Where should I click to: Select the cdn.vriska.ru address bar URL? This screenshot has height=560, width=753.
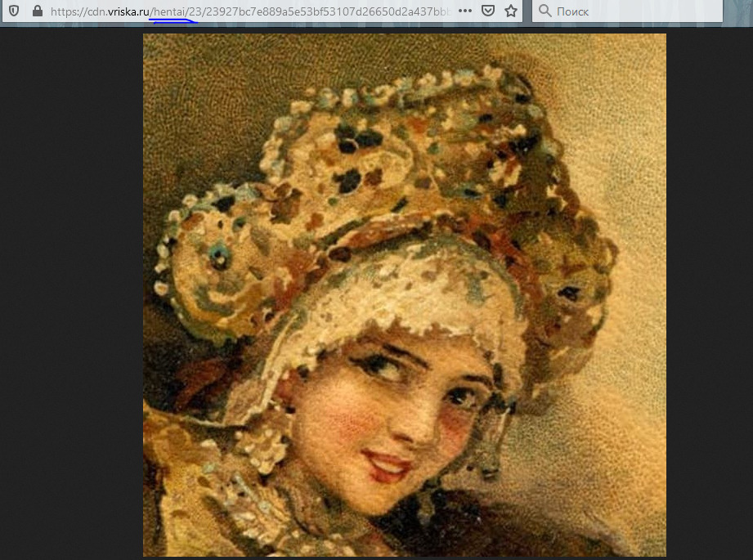click(251, 11)
